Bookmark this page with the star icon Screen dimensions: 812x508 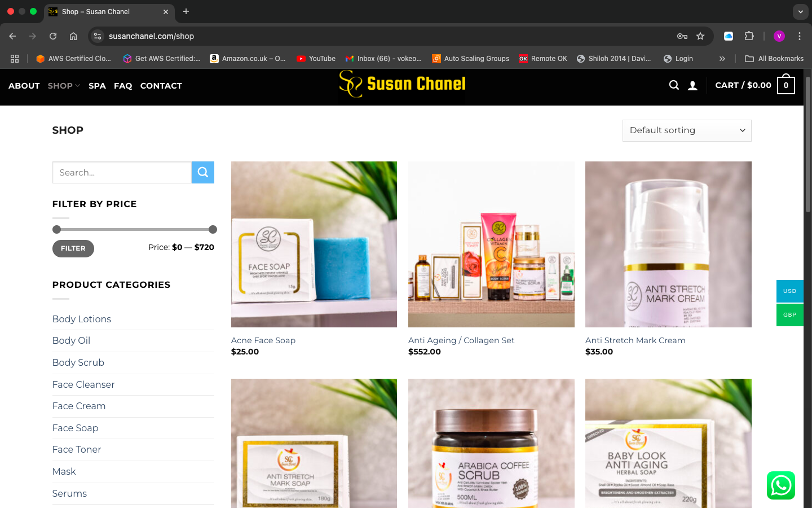coord(700,36)
